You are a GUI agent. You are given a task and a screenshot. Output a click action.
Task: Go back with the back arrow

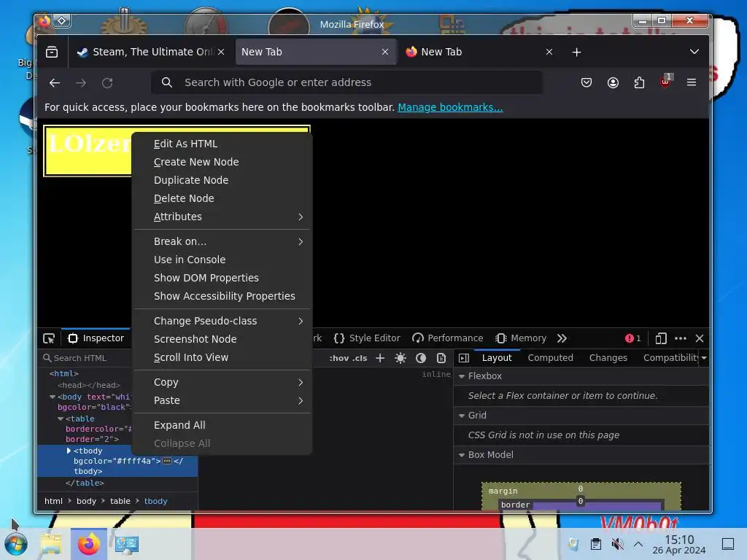tap(55, 83)
